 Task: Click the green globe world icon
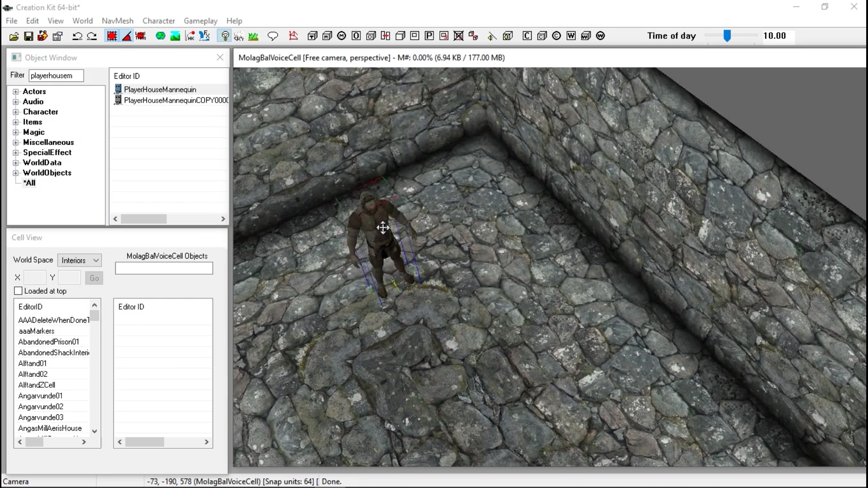tap(160, 36)
